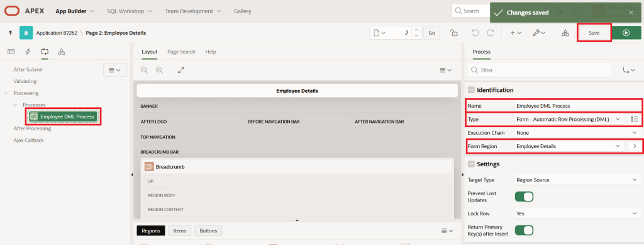
Task: Collapse the Identification section
Action: point(471,89)
